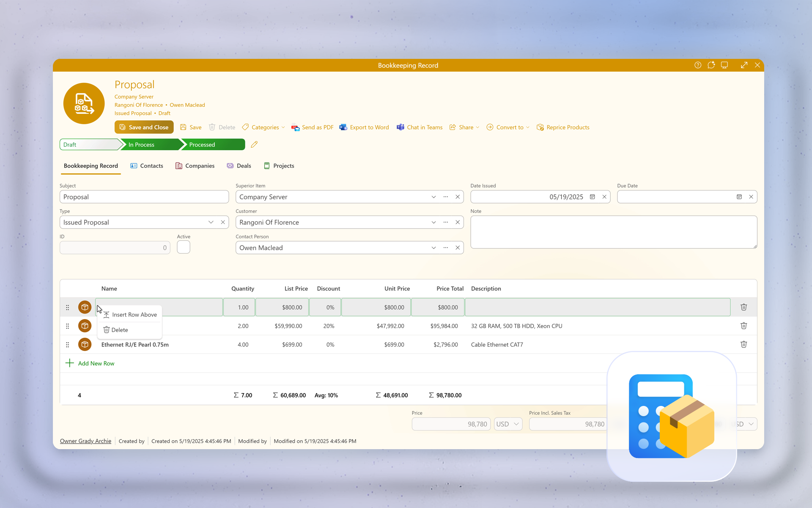Open the Categories dropdown
Screen dimensions: 812x508
[263, 127]
